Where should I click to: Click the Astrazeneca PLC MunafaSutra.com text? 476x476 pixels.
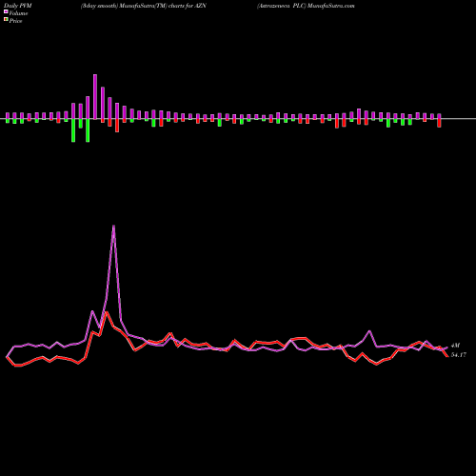306,6
